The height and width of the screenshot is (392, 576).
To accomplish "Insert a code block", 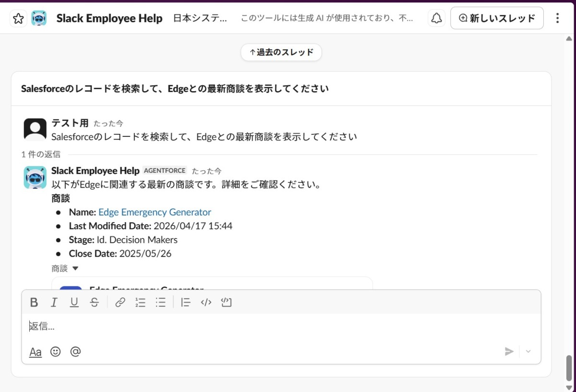I will click(x=226, y=302).
